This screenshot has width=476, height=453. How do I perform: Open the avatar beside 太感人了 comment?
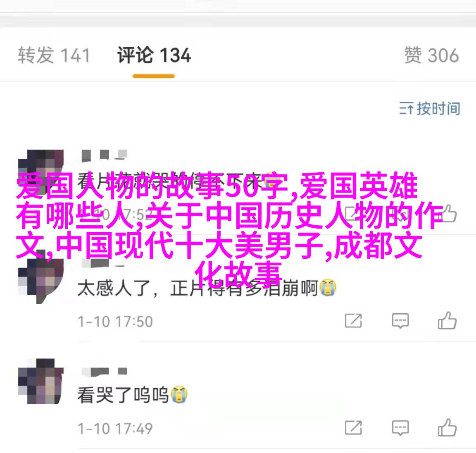pyautogui.click(x=40, y=281)
